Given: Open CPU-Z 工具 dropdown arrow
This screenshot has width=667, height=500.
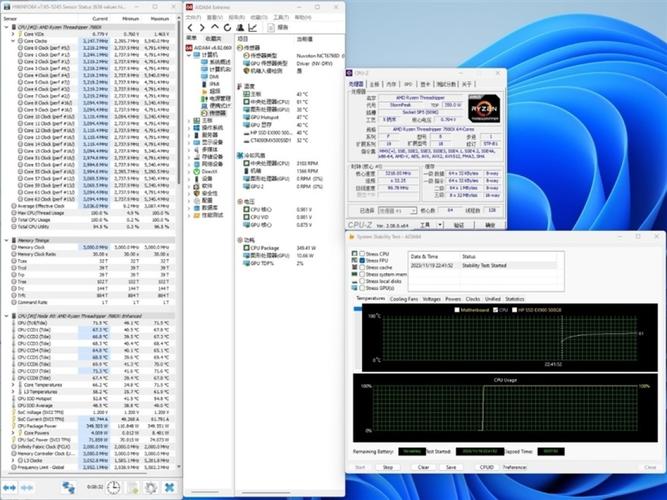Looking at the screenshot, I should pyautogui.click(x=440, y=225).
